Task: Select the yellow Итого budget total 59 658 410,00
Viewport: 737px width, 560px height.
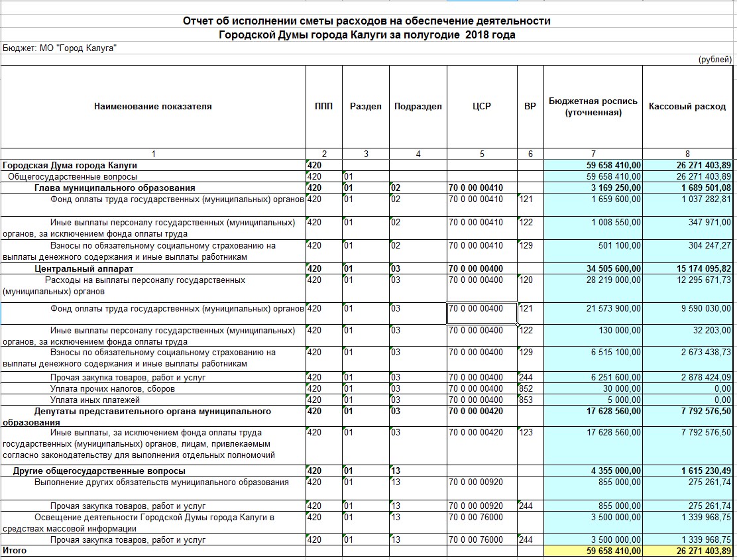Action: point(593,551)
